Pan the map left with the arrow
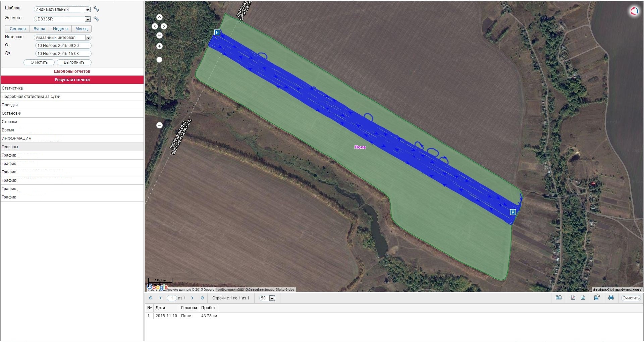Viewport: 644px width, 342px height. (x=155, y=26)
